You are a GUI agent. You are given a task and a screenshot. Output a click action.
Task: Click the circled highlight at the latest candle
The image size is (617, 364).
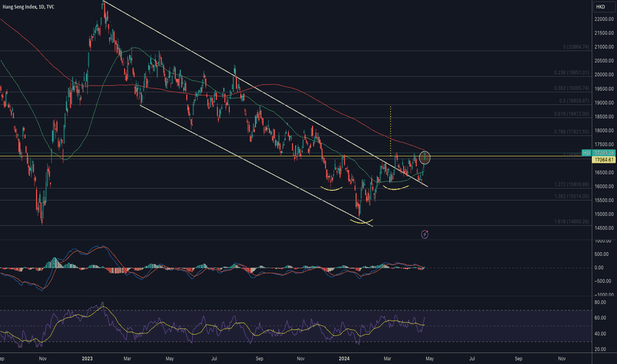(425, 158)
